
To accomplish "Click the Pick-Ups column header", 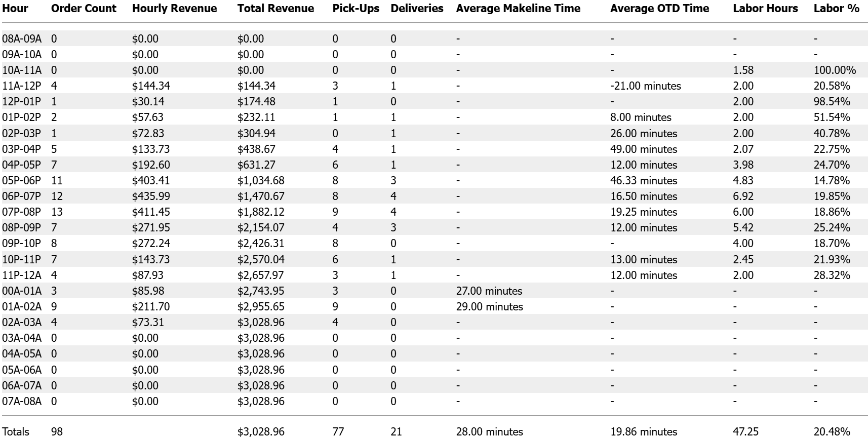I will (x=356, y=9).
